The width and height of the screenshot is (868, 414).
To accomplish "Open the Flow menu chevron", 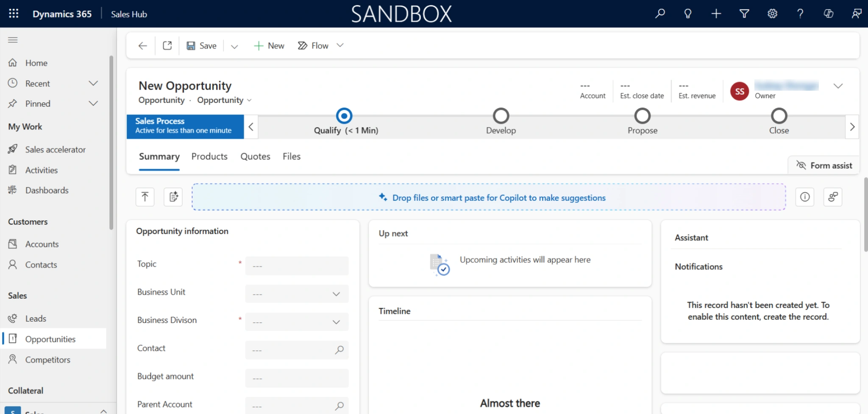I will click(340, 45).
